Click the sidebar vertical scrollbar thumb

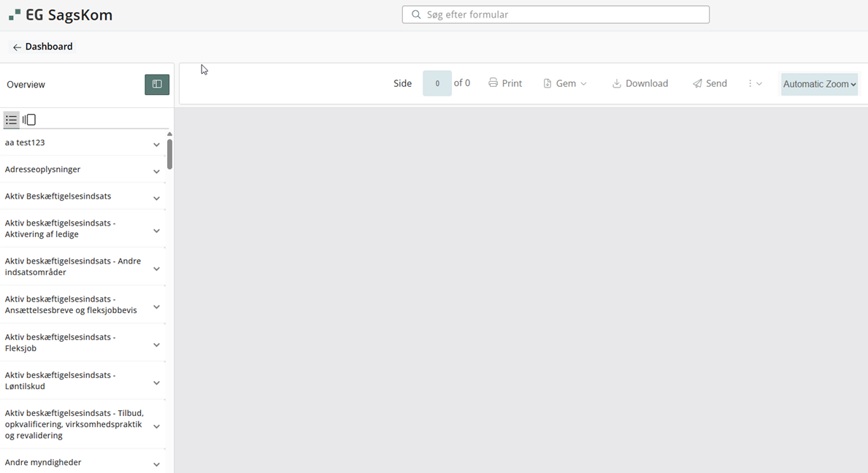169,154
